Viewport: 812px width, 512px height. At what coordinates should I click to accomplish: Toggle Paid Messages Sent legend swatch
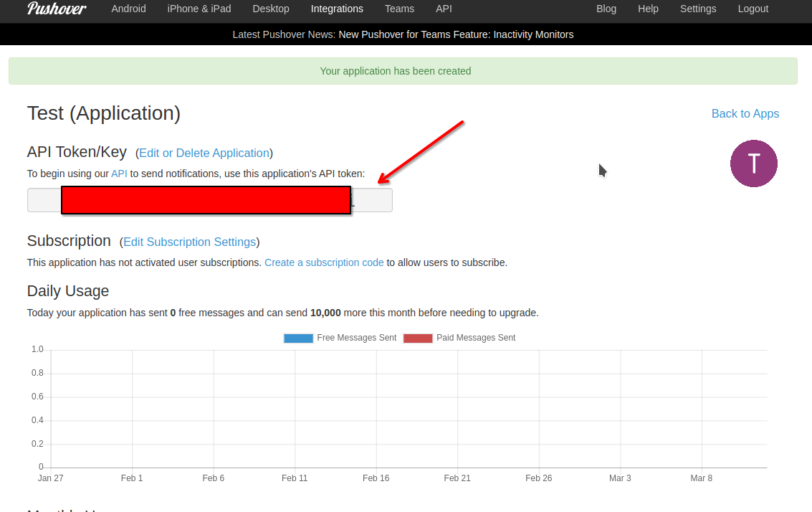[x=418, y=338]
